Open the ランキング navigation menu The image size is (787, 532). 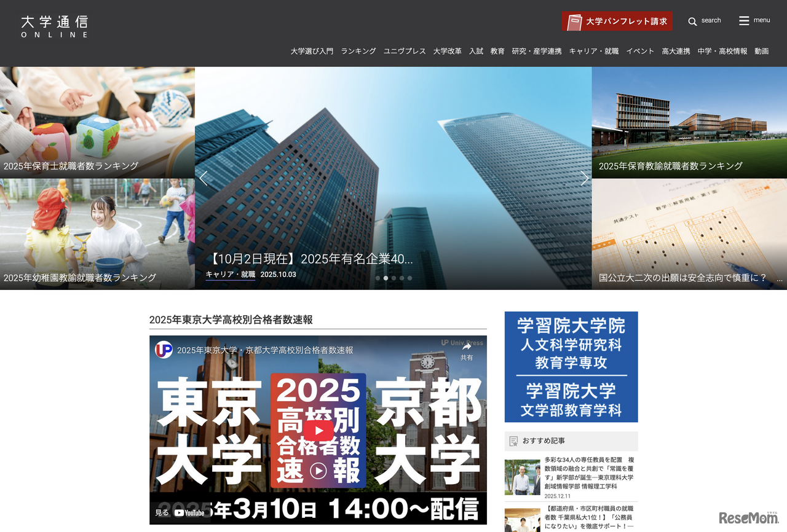pos(358,51)
